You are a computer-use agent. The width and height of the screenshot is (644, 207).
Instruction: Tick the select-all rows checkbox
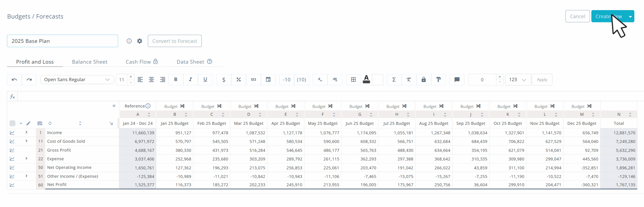click(12, 123)
